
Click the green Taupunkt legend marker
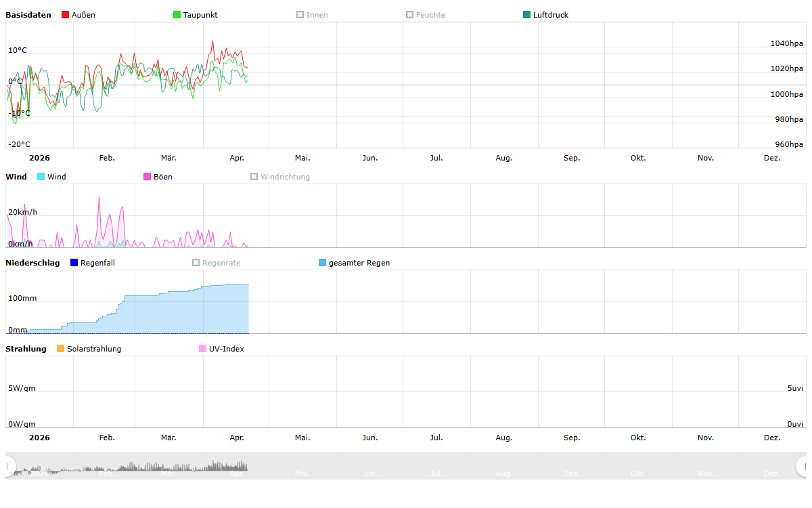(177, 15)
